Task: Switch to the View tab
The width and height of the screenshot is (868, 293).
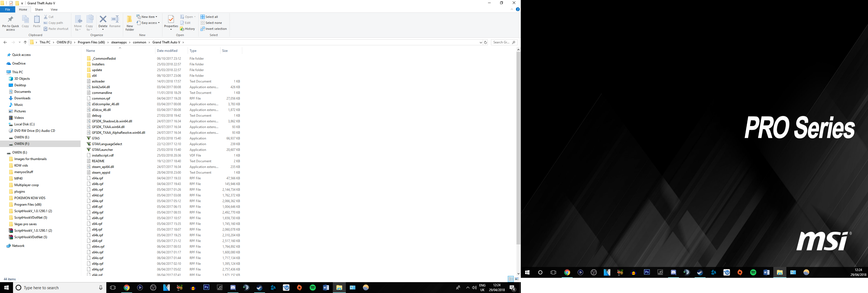Action: pyautogui.click(x=54, y=9)
